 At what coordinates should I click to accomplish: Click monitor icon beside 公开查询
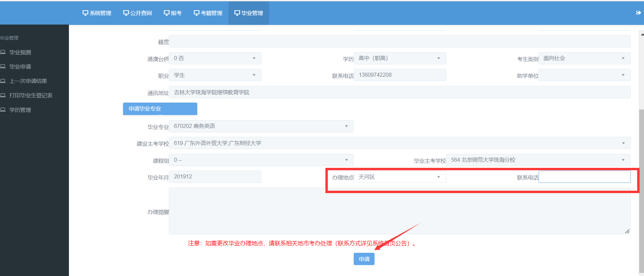click(x=126, y=13)
